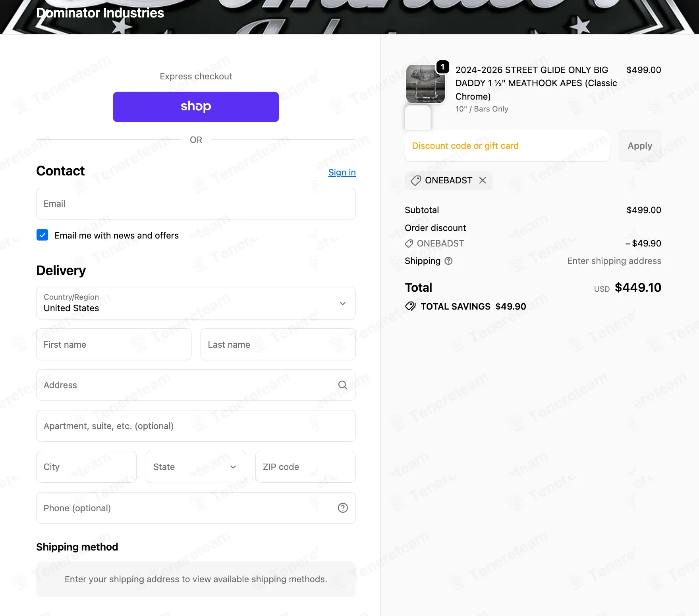Remove the ONEBADST discount code tag

click(x=483, y=181)
